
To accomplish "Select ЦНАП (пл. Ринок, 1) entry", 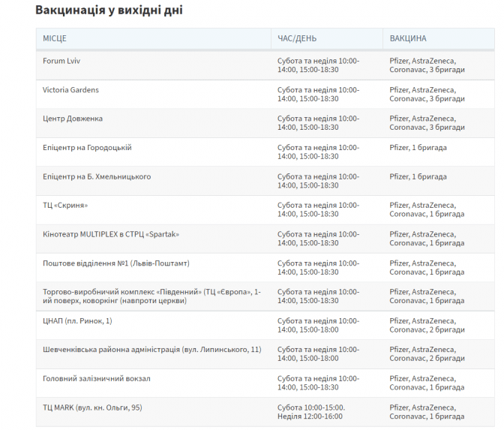I will (x=77, y=321).
